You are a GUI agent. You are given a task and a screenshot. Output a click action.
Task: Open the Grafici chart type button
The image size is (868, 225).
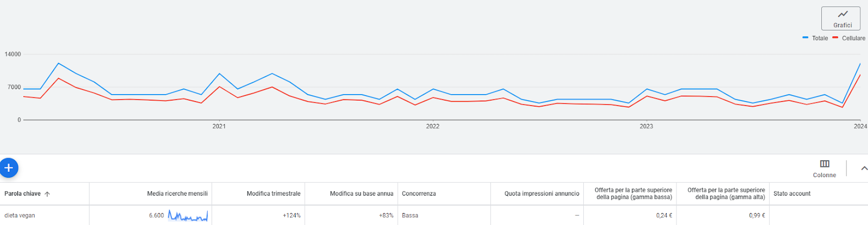pos(840,18)
